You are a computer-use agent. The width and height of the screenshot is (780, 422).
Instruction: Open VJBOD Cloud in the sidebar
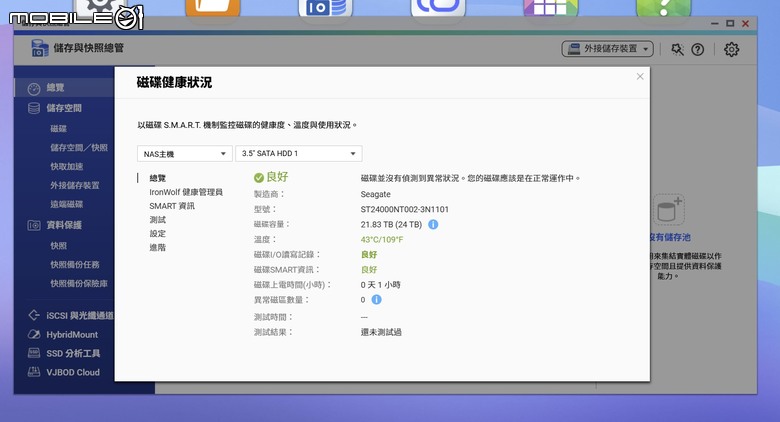tap(73, 373)
